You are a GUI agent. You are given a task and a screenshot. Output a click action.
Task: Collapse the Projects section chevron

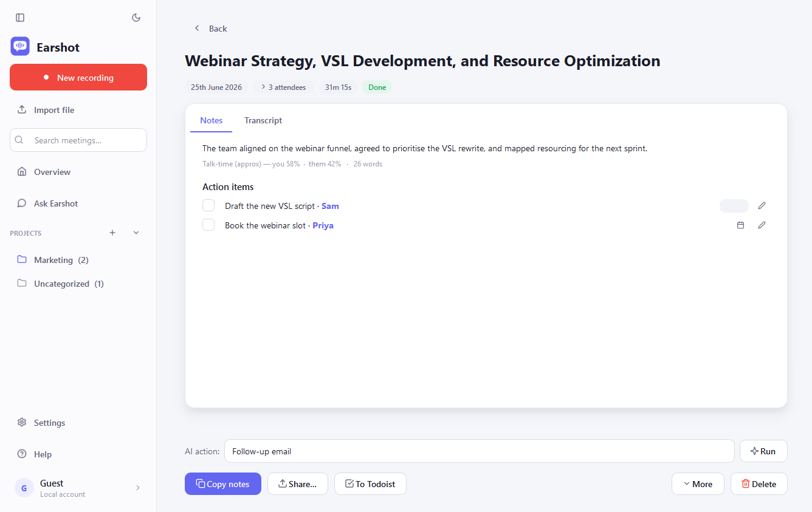click(x=136, y=233)
